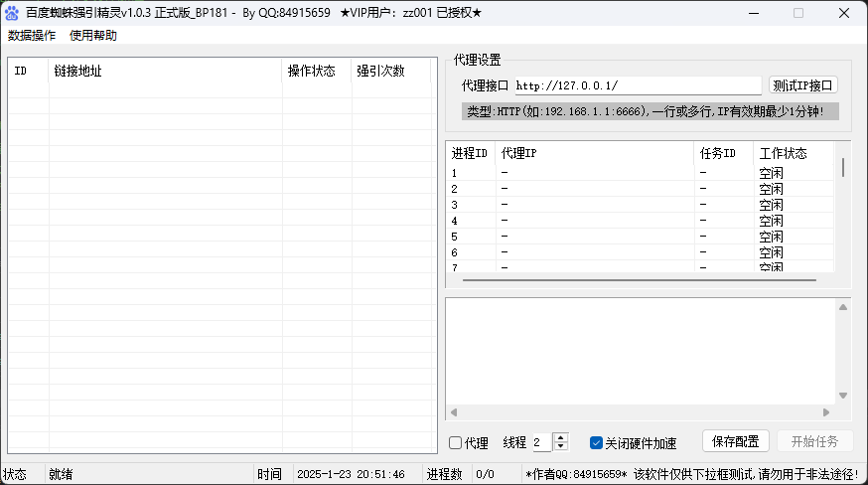
Task: Click the 强引次数 column header
Action: [x=391, y=71]
